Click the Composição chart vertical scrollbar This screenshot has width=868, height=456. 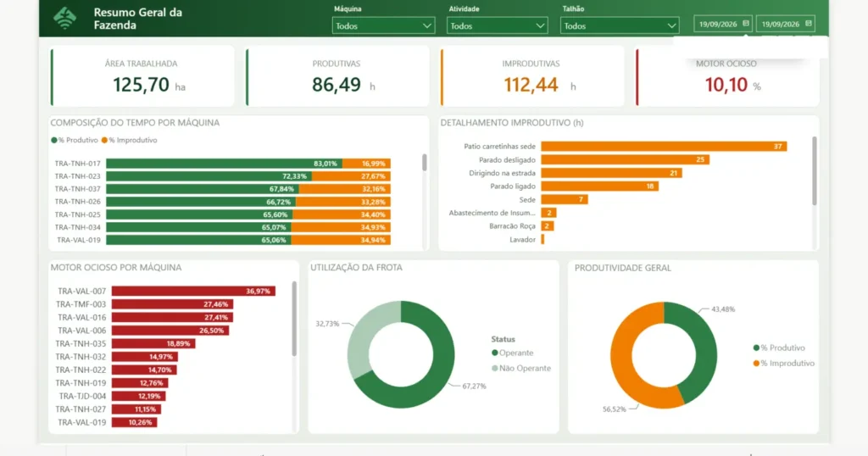425,163
